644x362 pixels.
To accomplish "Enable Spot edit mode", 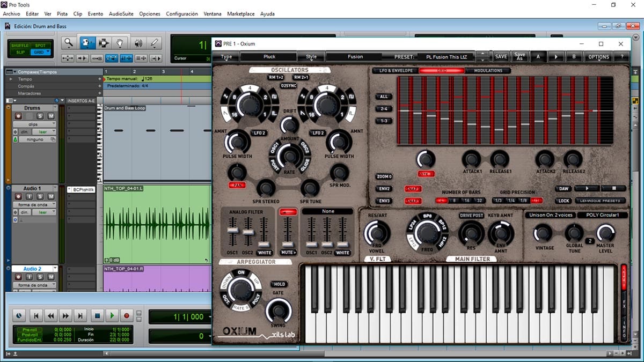I will coord(41,46).
